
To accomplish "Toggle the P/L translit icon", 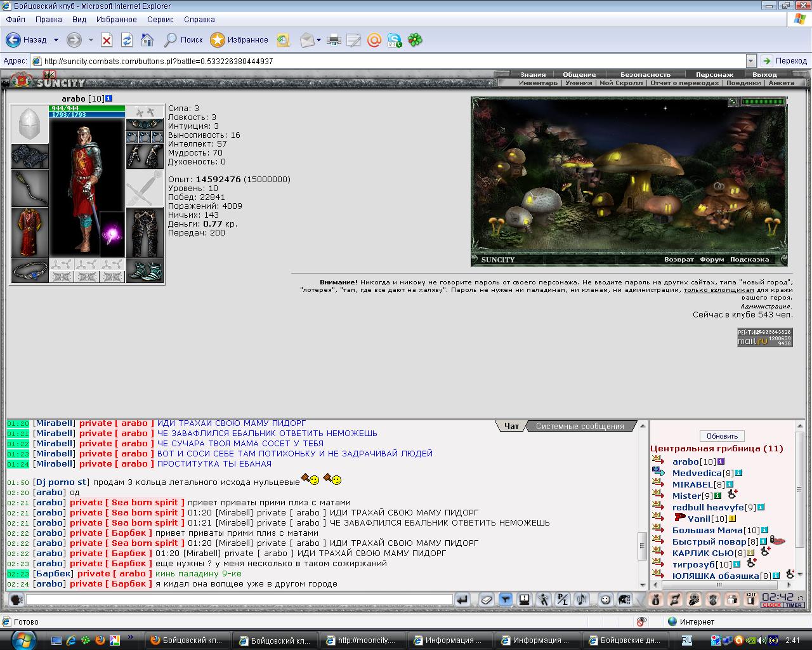I will [x=563, y=600].
